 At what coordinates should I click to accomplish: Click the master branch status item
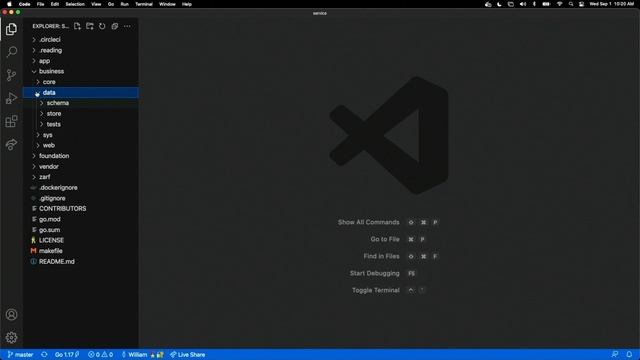pos(20,355)
